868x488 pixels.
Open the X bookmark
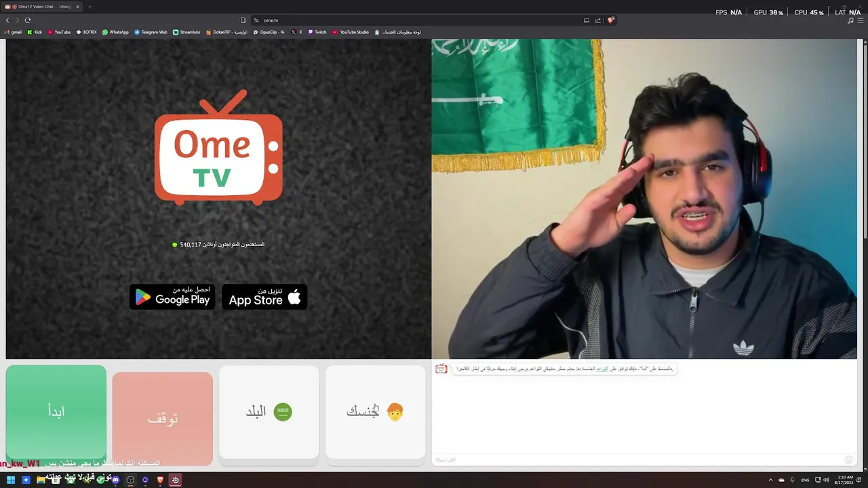pyautogui.click(x=297, y=32)
